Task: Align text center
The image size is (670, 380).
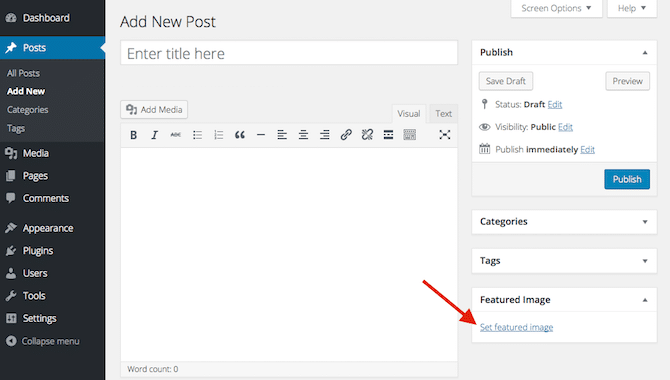Action: tap(303, 135)
